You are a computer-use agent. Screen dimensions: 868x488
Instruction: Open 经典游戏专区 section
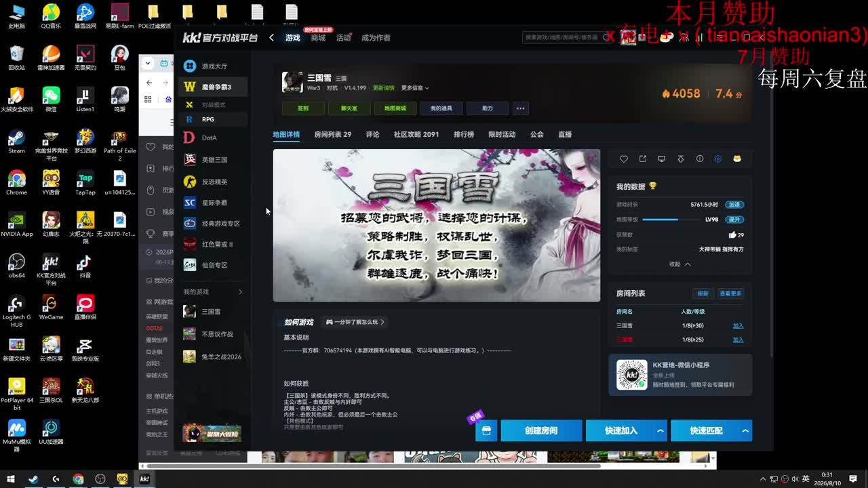[x=213, y=224]
